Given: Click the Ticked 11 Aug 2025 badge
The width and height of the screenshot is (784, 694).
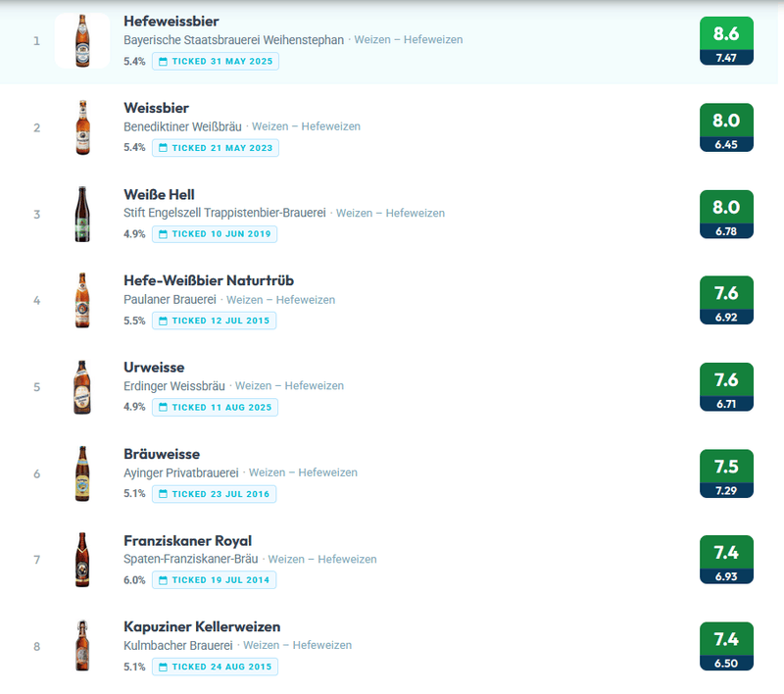Looking at the screenshot, I should coord(215,408).
